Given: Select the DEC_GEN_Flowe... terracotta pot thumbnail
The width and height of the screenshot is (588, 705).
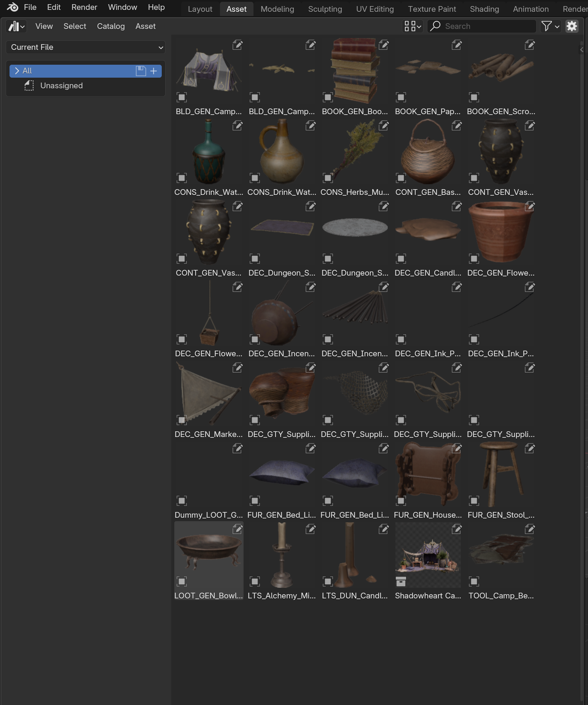Looking at the screenshot, I should (501, 232).
